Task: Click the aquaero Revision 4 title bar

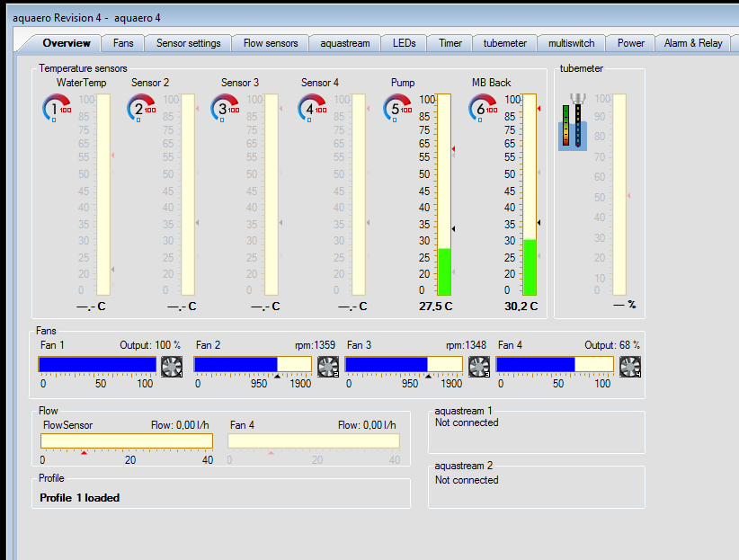Action: (x=372, y=18)
